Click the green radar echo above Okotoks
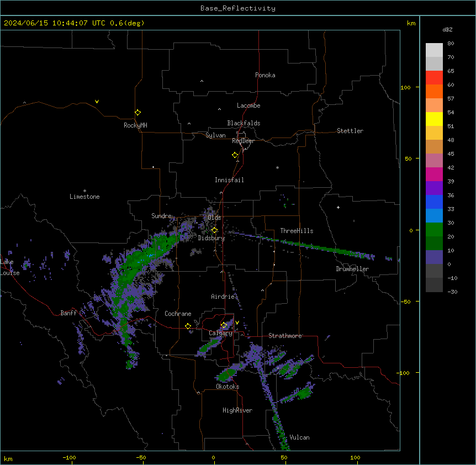The height and width of the screenshot is (465, 476). (x=226, y=375)
